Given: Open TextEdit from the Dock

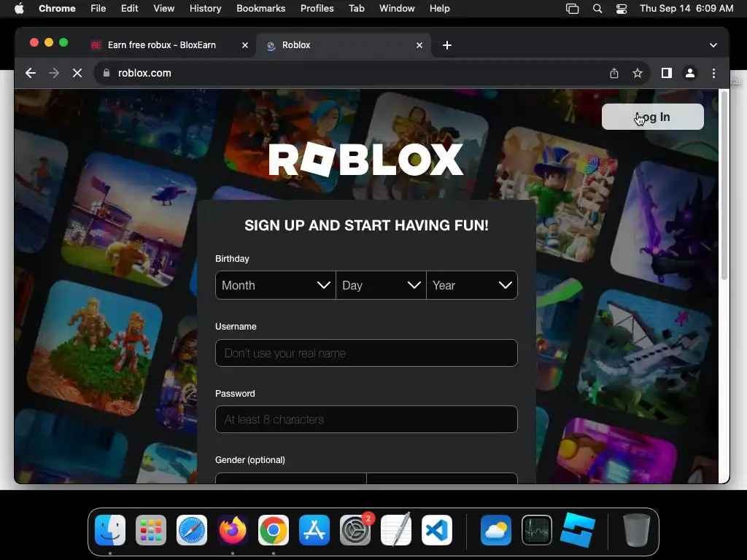Looking at the screenshot, I should point(396,530).
